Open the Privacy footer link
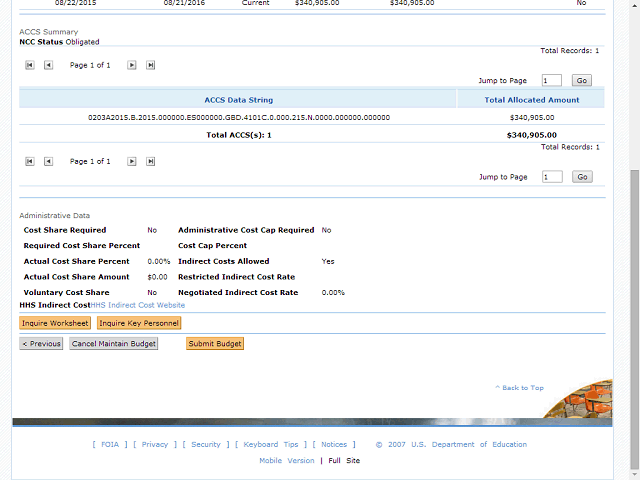The width and height of the screenshot is (640, 480). pos(154,444)
